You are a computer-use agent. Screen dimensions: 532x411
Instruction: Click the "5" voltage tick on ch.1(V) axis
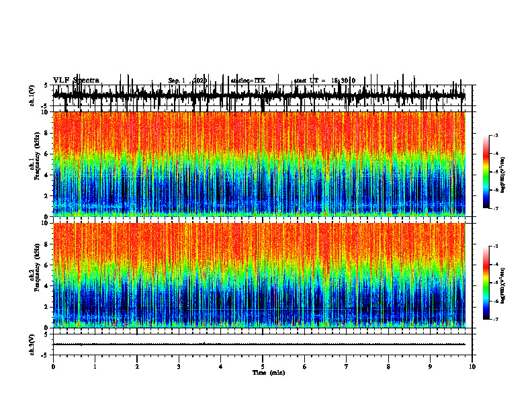[x=46, y=85]
